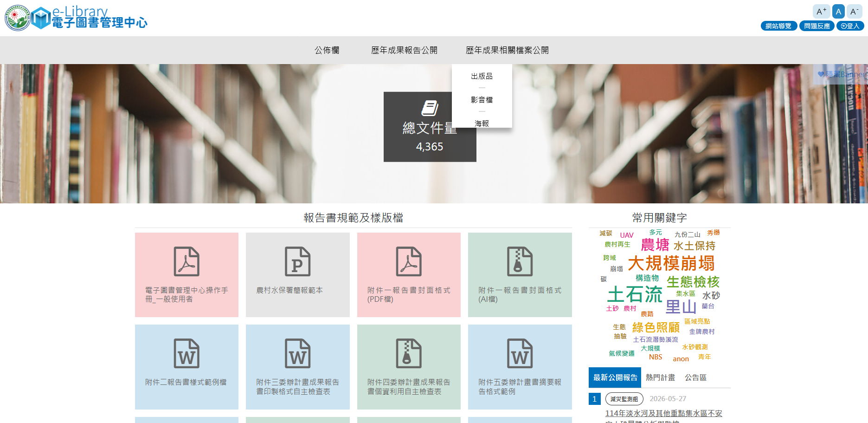This screenshot has height=423, width=868.
Task: Click keyword 減碳 in tag cloud
Action: pyautogui.click(x=605, y=233)
